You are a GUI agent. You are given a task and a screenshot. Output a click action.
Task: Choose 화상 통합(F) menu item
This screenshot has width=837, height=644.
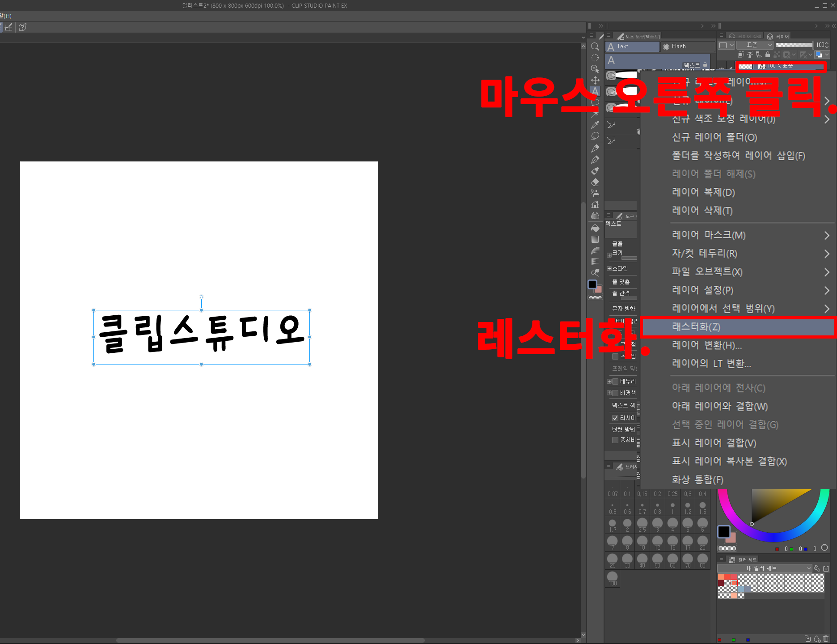[738, 479]
